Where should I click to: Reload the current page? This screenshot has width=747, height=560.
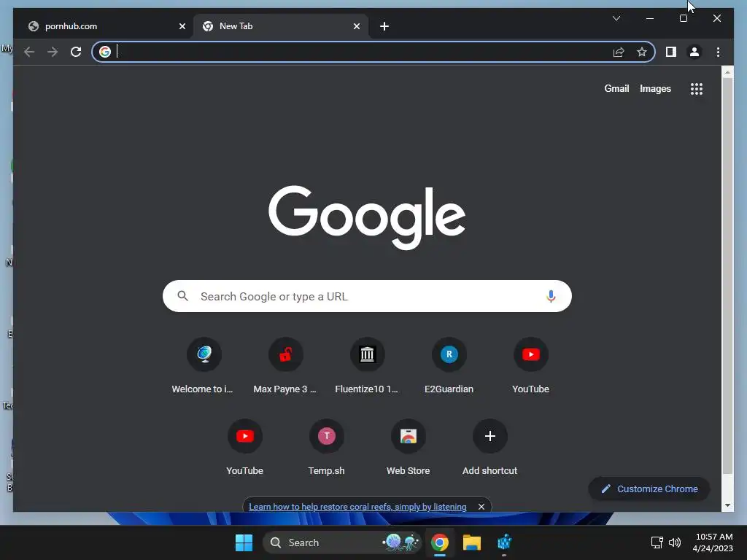76,52
